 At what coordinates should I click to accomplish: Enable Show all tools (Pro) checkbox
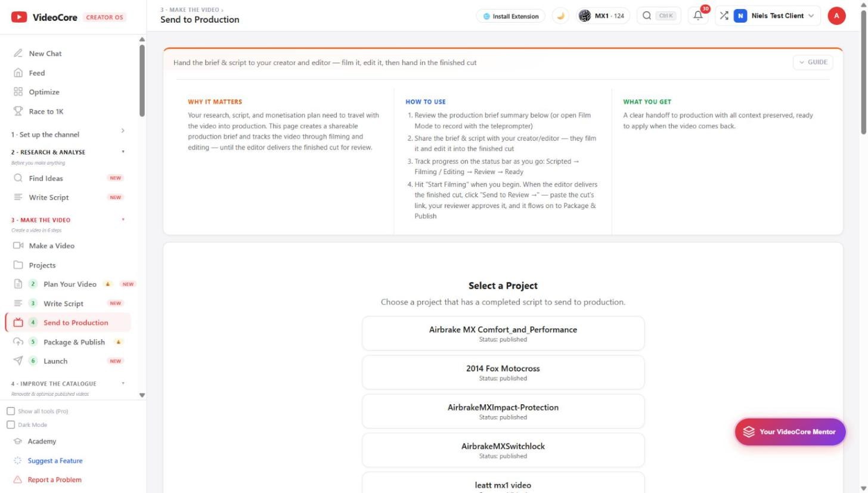(x=11, y=411)
